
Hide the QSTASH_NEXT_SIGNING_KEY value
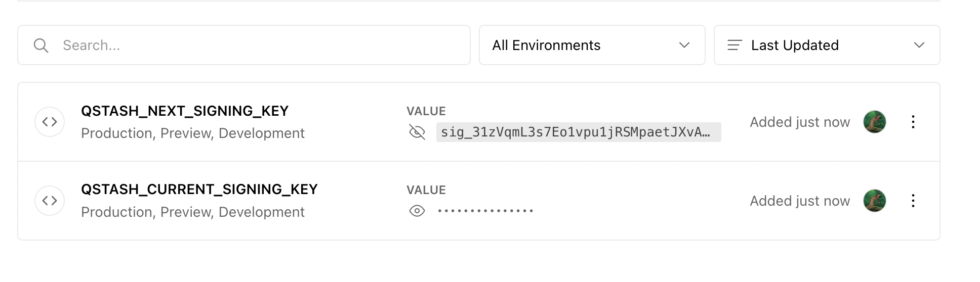click(417, 132)
